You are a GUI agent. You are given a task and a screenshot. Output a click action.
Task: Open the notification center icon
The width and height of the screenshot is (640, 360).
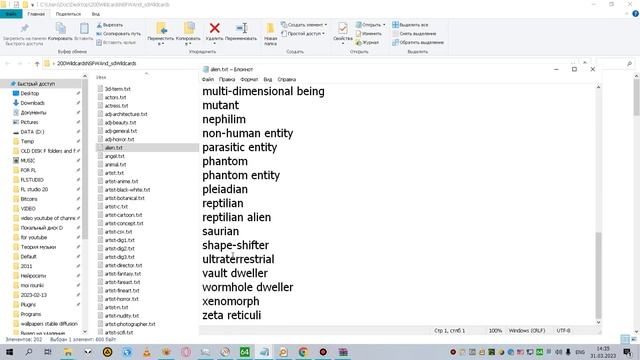[x=628, y=352]
